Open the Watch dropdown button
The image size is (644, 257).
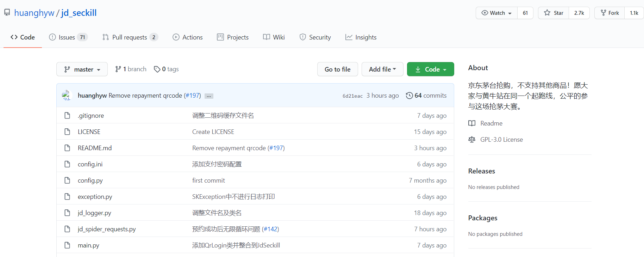click(x=496, y=13)
